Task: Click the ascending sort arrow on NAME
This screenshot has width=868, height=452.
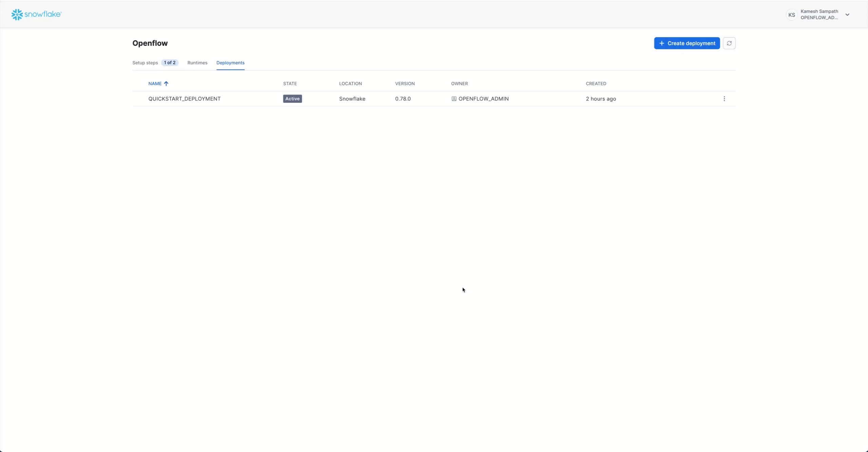Action: 166,83
